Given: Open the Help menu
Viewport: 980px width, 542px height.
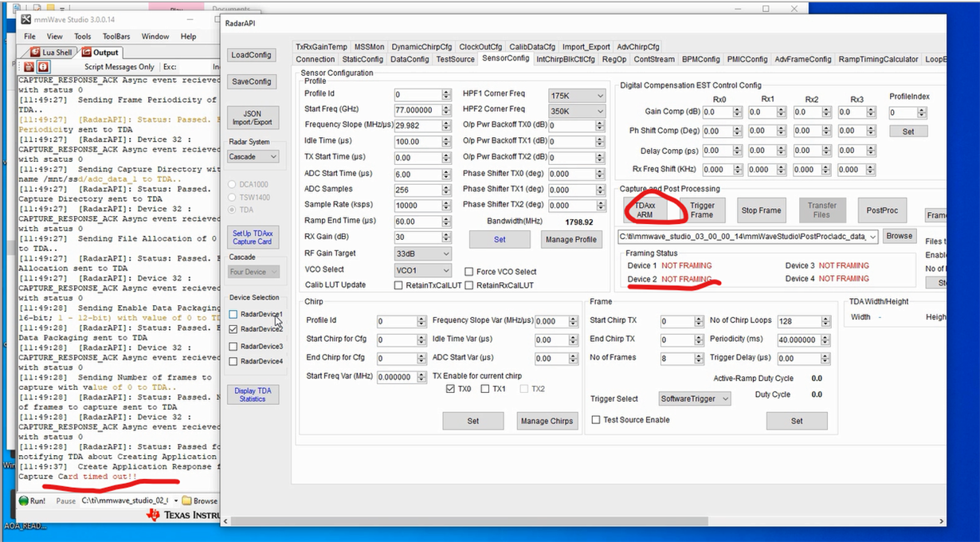Looking at the screenshot, I should click(x=188, y=36).
